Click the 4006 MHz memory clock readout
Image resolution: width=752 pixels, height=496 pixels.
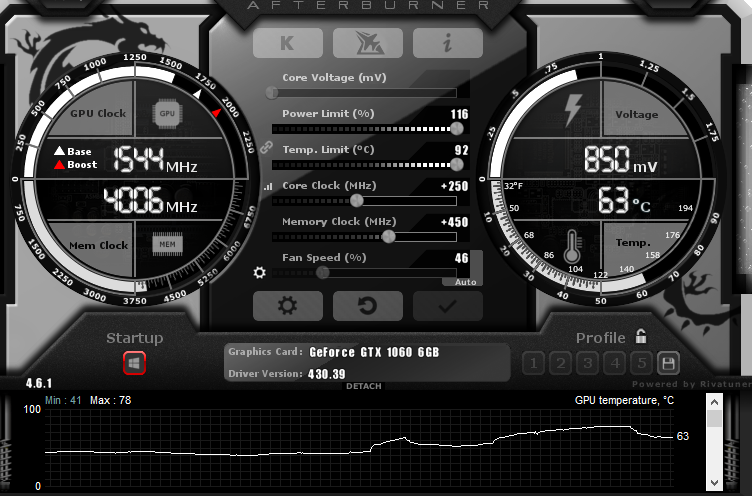[x=151, y=200]
